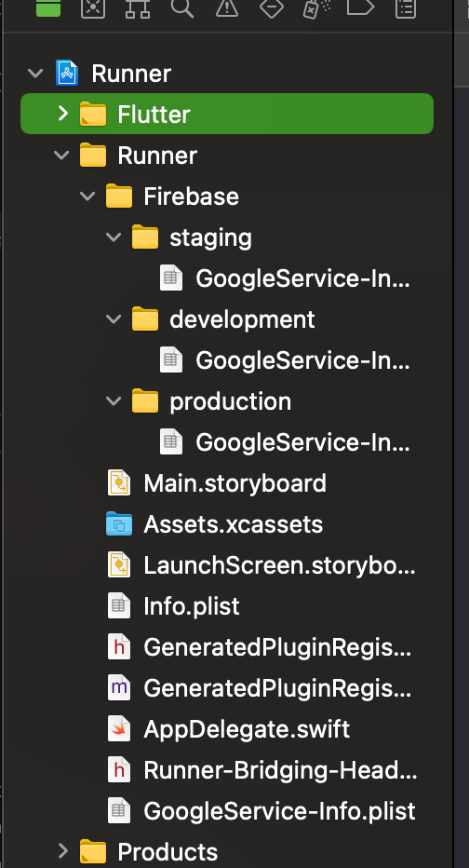The height and width of the screenshot is (868, 469).
Task: Click the production folder icon
Action: [145, 400]
